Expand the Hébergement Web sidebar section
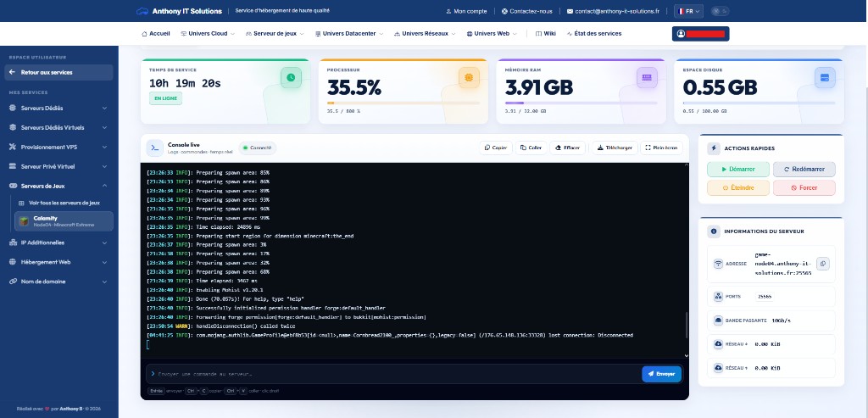 58,262
